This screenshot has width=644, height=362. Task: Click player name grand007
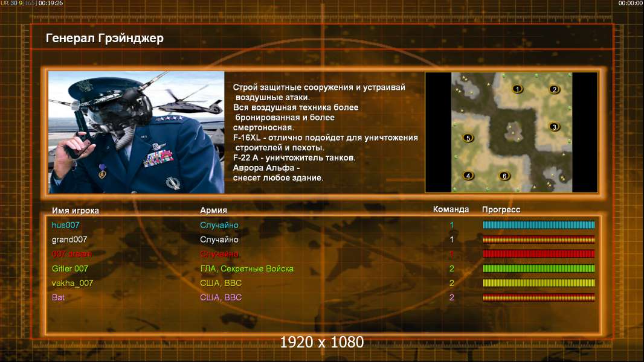click(69, 240)
